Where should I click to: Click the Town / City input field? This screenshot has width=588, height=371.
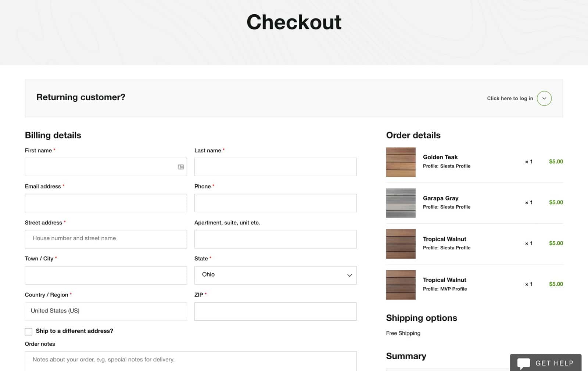tap(106, 275)
